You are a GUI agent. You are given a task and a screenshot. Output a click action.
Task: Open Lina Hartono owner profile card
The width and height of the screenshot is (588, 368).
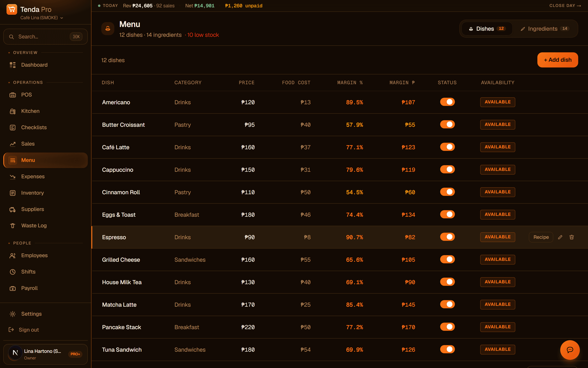46,354
